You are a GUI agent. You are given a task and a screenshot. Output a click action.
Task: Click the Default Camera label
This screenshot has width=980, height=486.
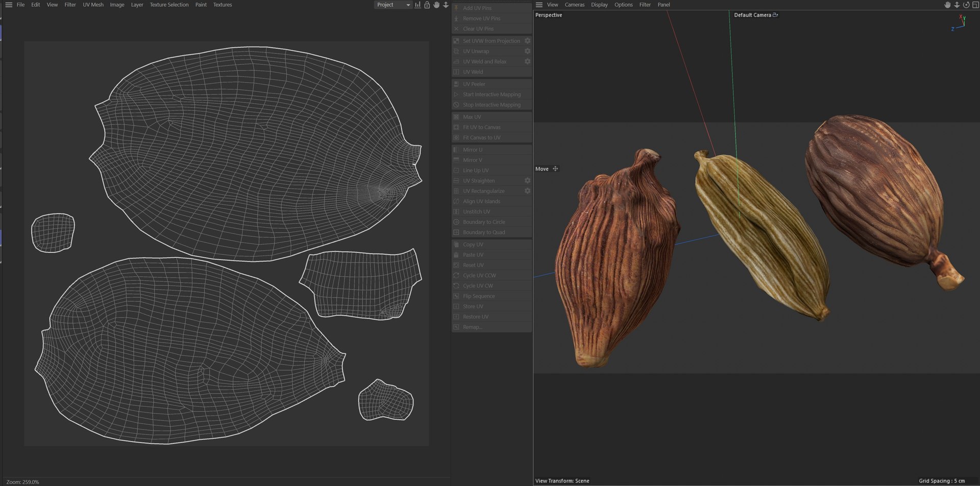point(752,15)
